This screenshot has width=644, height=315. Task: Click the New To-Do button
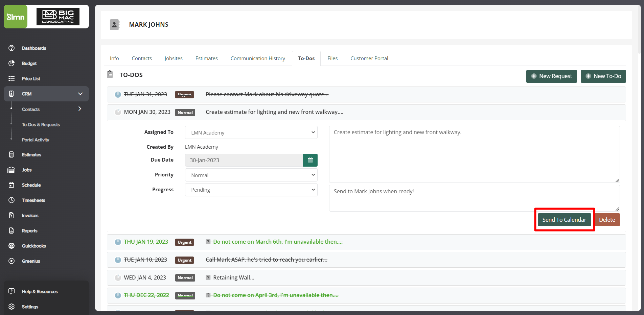603,76
